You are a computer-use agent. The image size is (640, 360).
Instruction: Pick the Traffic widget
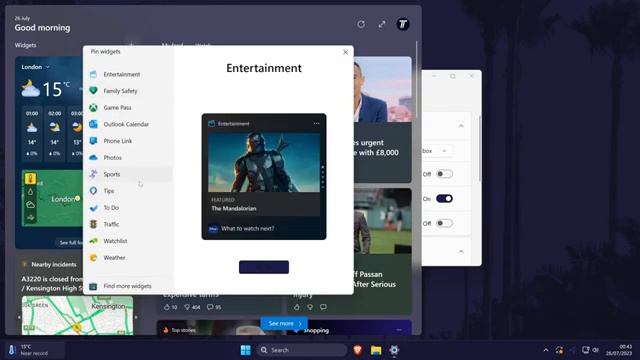(127, 224)
